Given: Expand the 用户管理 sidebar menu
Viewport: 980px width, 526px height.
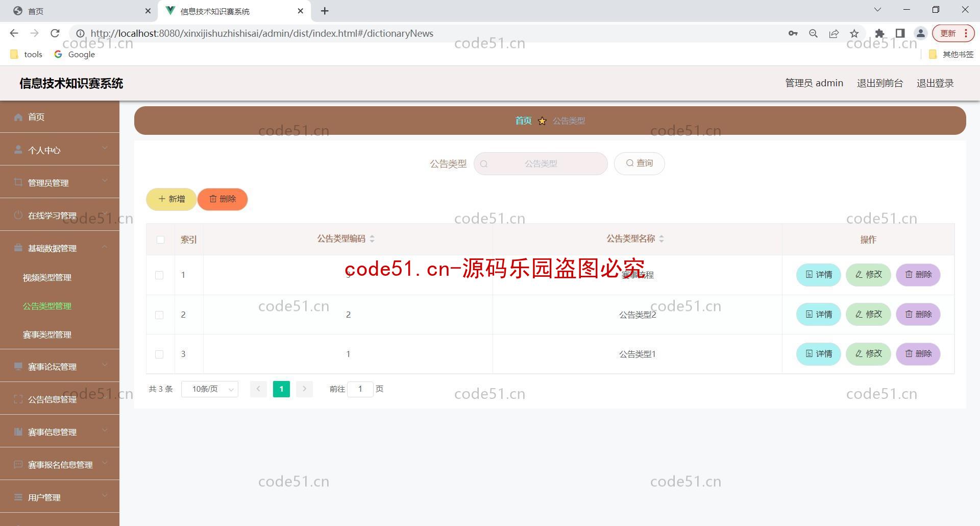Looking at the screenshot, I should [60, 497].
